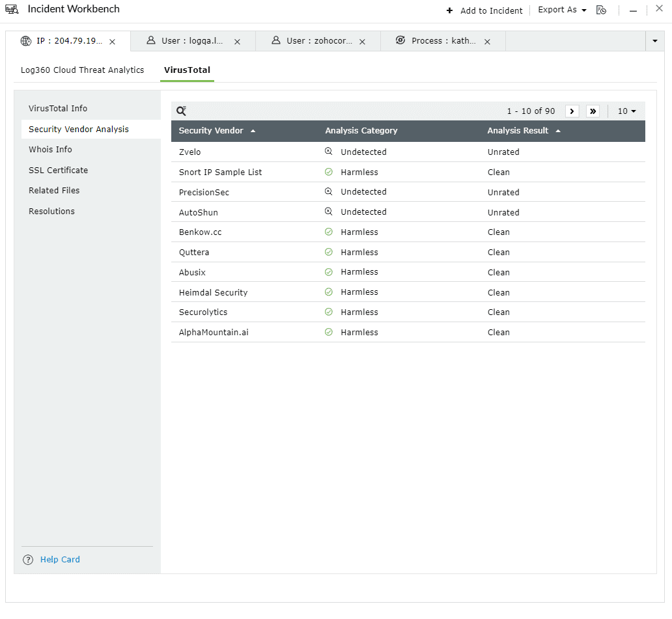This screenshot has height=619, width=672.
Task: Click the user icon on the logga.l tab
Action: [151, 40]
